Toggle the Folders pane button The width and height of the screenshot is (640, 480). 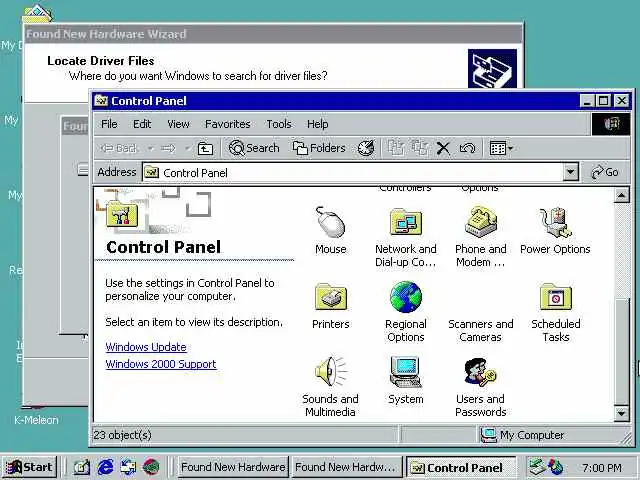tap(319, 148)
